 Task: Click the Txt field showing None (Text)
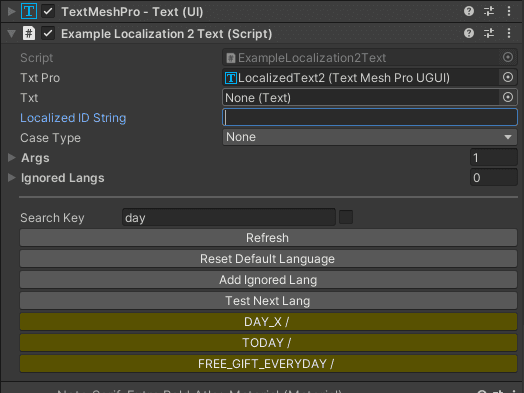361,98
